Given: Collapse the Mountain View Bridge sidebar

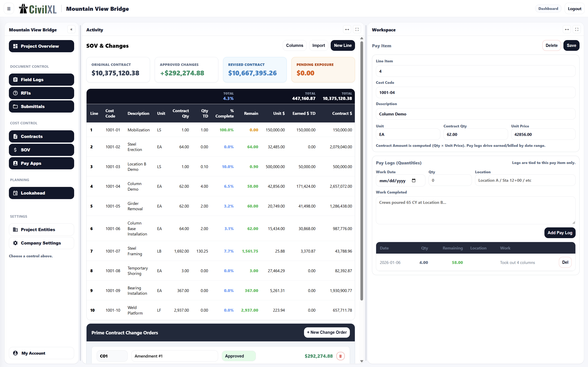Looking at the screenshot, I should (71, 29).
